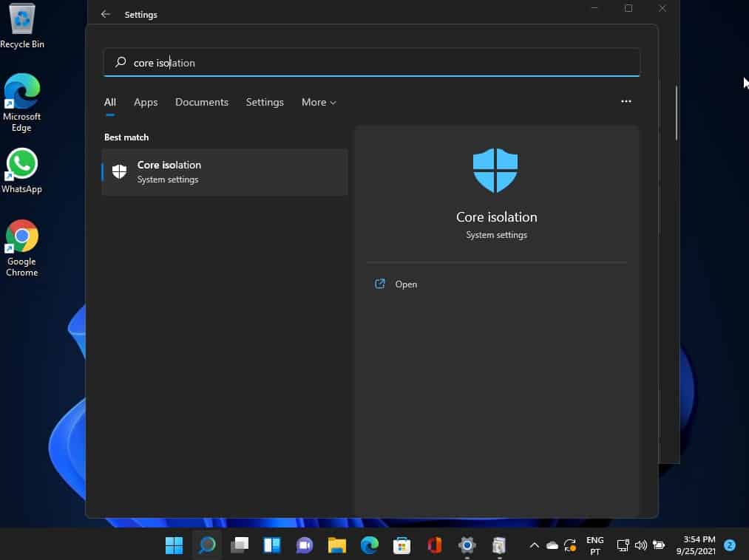Launch Office from the taskbar
Viewport: 749px width, 560px height.
[435, 545]
